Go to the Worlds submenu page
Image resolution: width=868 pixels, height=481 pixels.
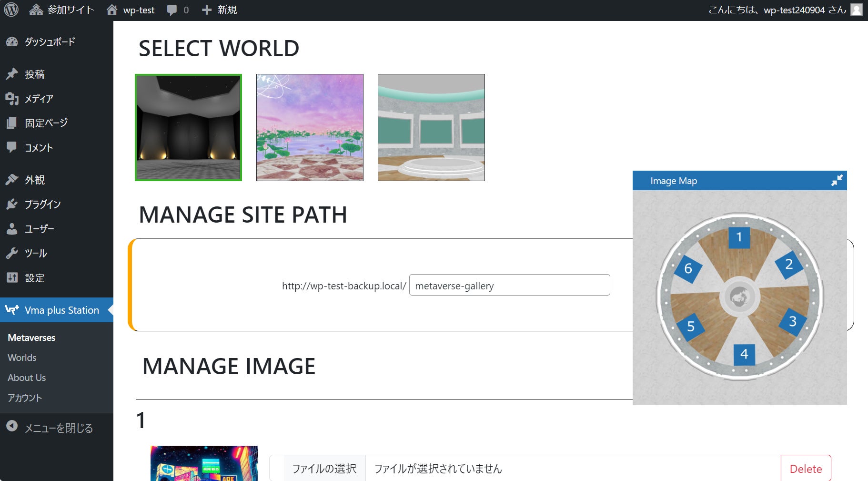(22, 358)
